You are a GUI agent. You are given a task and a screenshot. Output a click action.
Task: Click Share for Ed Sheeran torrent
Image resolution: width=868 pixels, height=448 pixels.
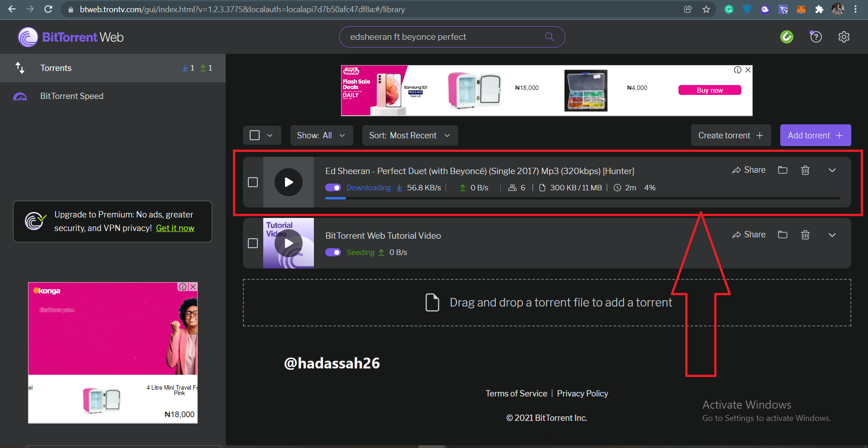click(x=749, y=170)
